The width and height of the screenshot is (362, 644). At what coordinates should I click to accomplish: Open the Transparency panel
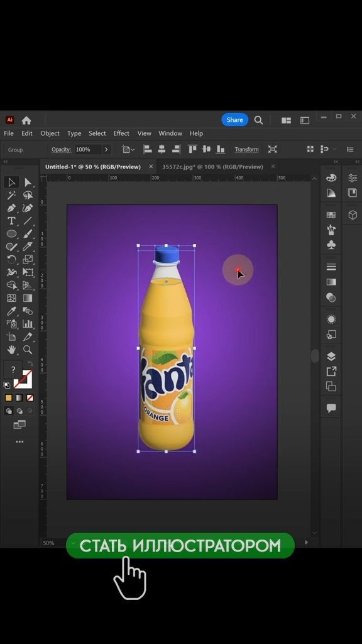[331, 297]
